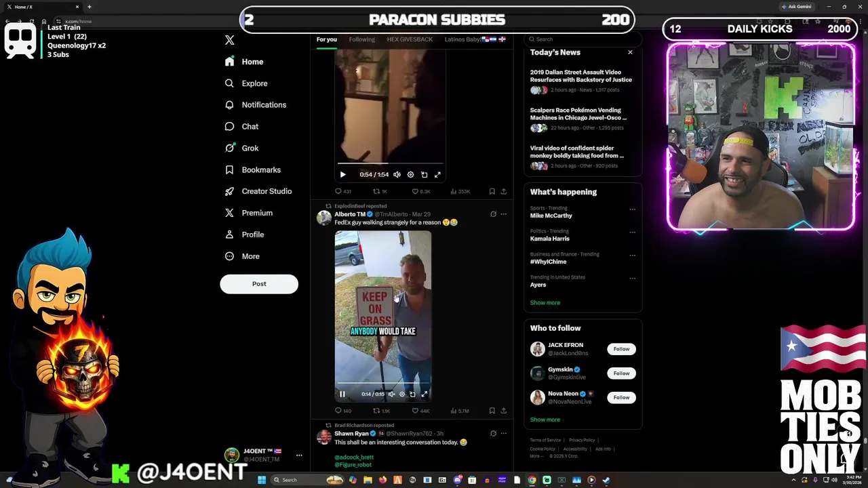Follow Gymskin

pyautogui.click(x=621, y=373)
